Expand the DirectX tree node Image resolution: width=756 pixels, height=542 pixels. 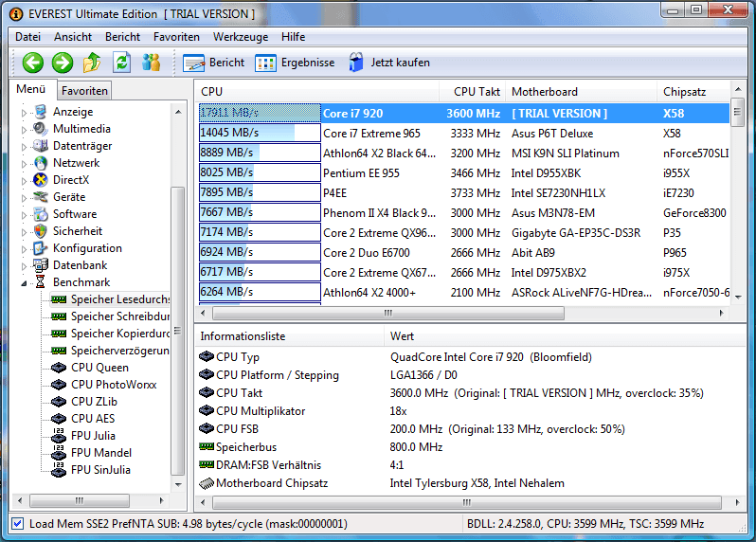[x=24, y=181]
